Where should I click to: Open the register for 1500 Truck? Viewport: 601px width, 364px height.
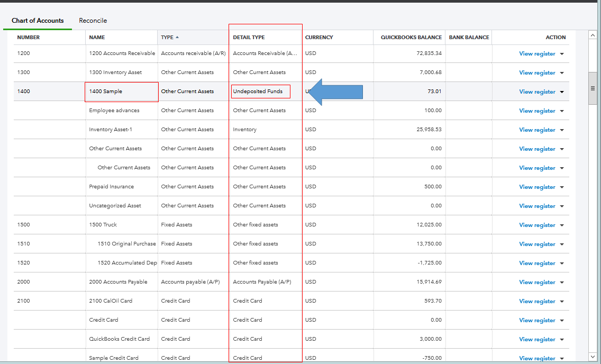pos(537,224)
